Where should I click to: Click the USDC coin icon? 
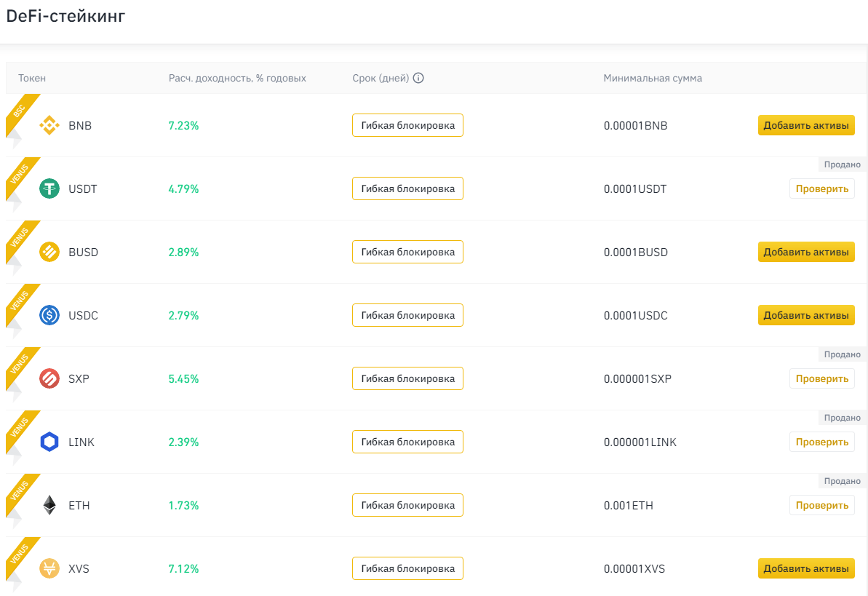(49, 315)
